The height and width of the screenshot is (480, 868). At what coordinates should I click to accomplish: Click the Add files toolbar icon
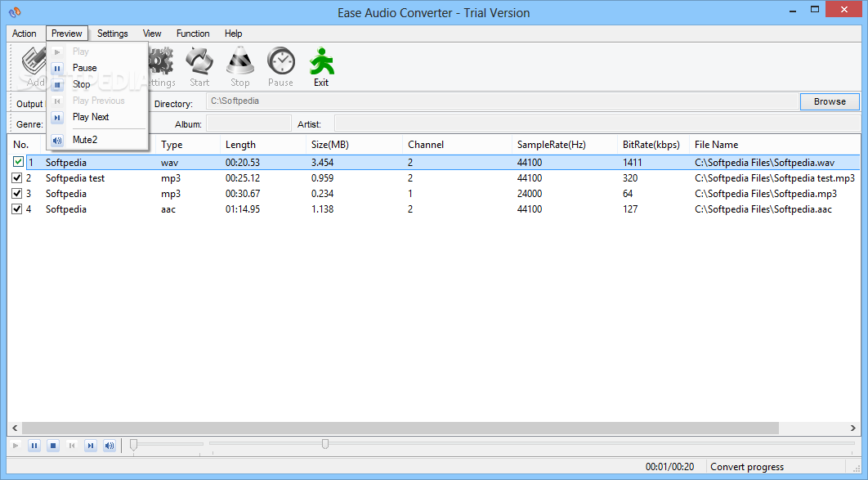(34, 67)
